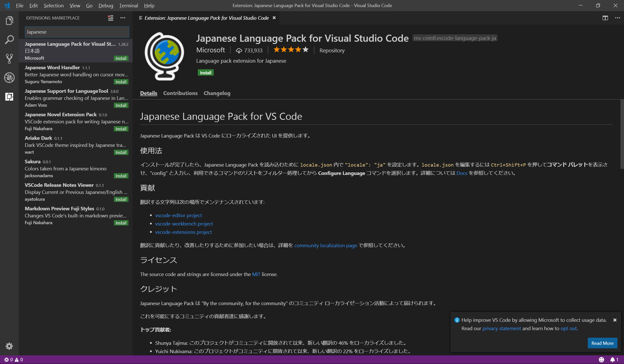This screenshot has width=624, height=364.
Task: Install VSCode Release Notes Viewer
Action: [x=121, y=199]
